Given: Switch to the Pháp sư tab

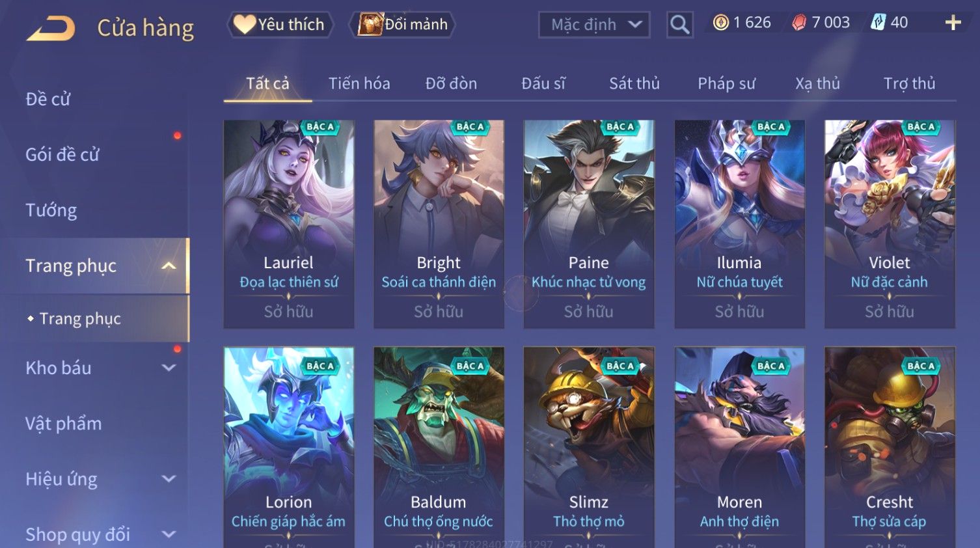Looking at the screenshot, I should pyautogui.click(x=727, y=83).
